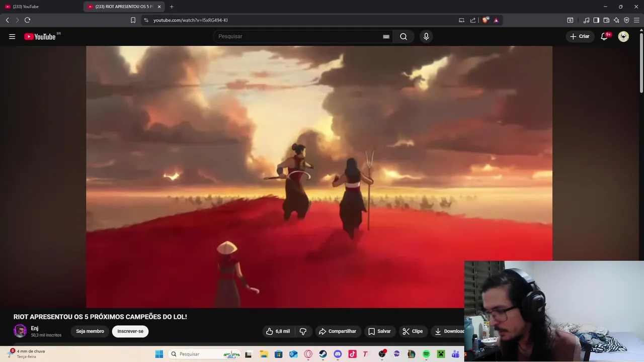Start voice search with the microphone
This screenshot has height=362, width=644.
tap(426, 36)
